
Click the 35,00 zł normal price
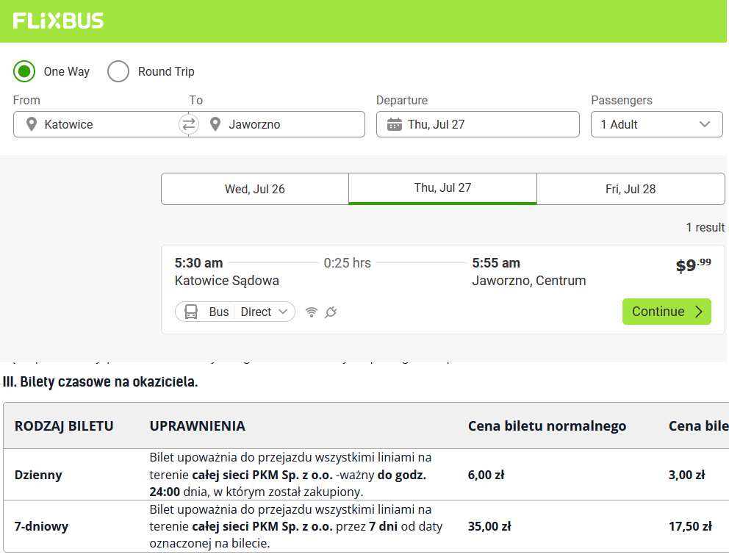point(489,526)
